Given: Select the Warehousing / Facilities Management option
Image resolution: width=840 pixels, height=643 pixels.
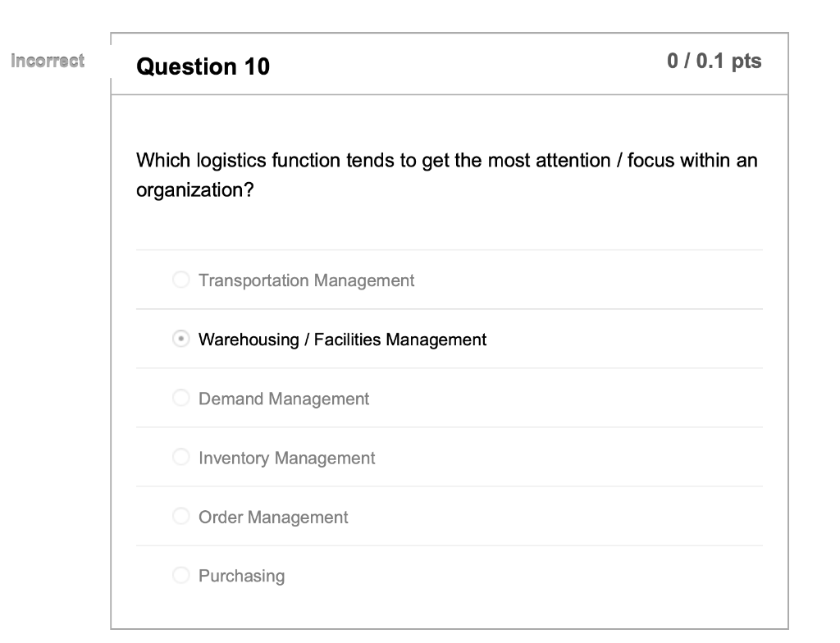Looking at the screenshot, I should (180, 339).
